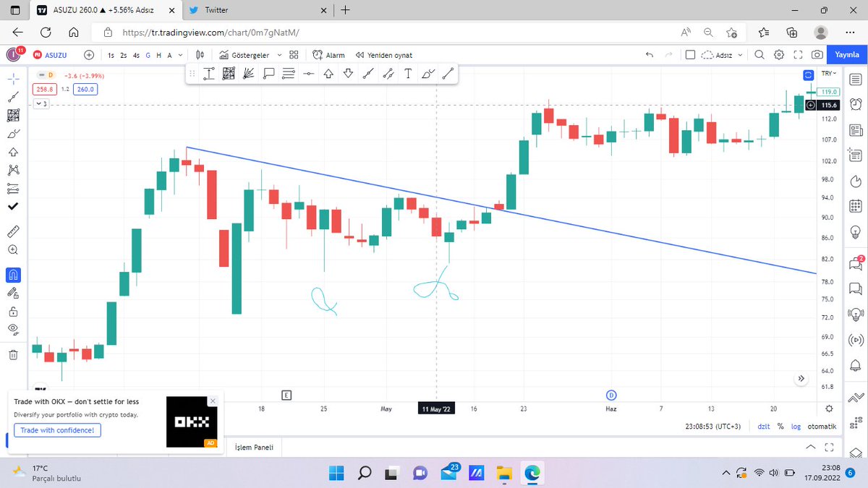Toggle lock all drawing tools
The width and height of the screenshot is (868, 488).
[x=13, y=312]
